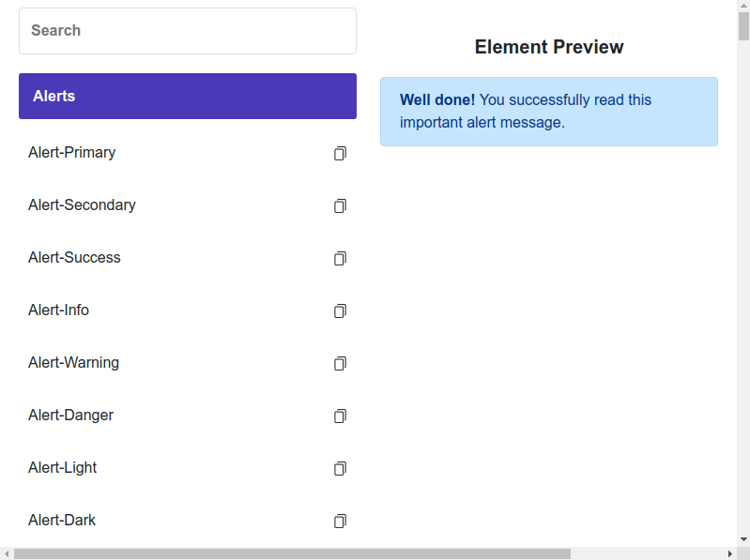This screenshot has width=750, height=560.
Task: Click the Alert-Dark copy icon
Action: [340, 521]
